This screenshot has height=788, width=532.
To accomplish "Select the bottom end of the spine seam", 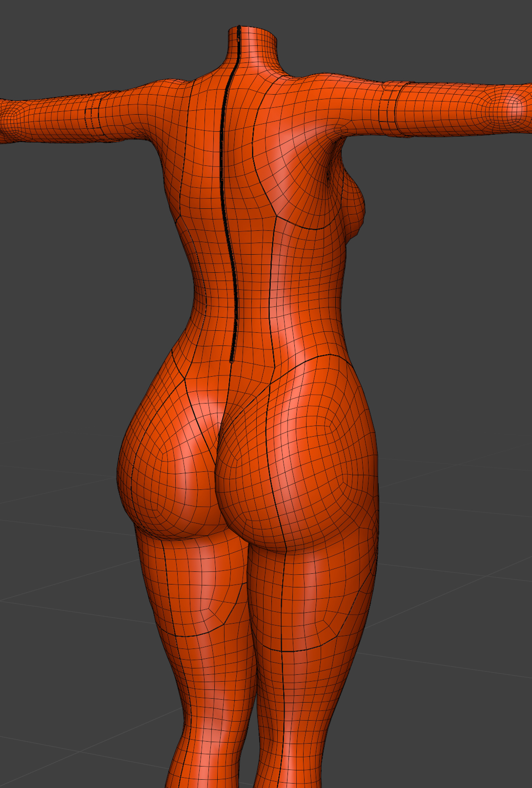I will pos(231,359).
